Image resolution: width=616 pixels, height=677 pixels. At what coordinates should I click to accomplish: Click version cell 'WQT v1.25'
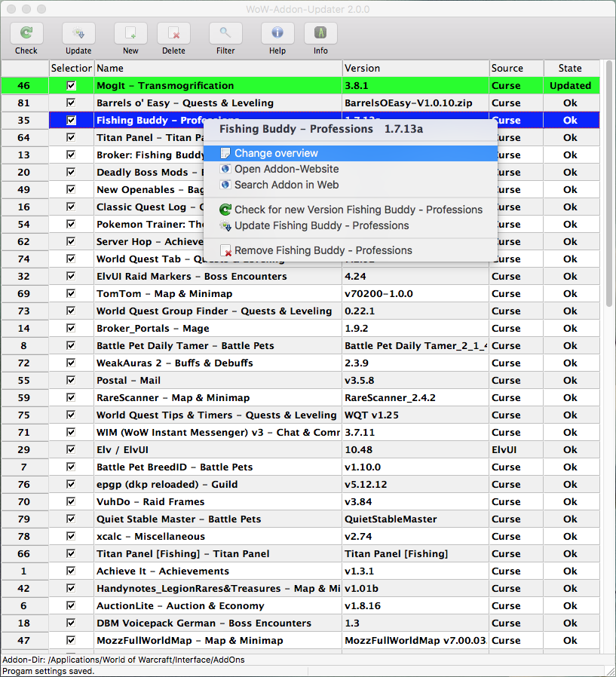point(415,415)
